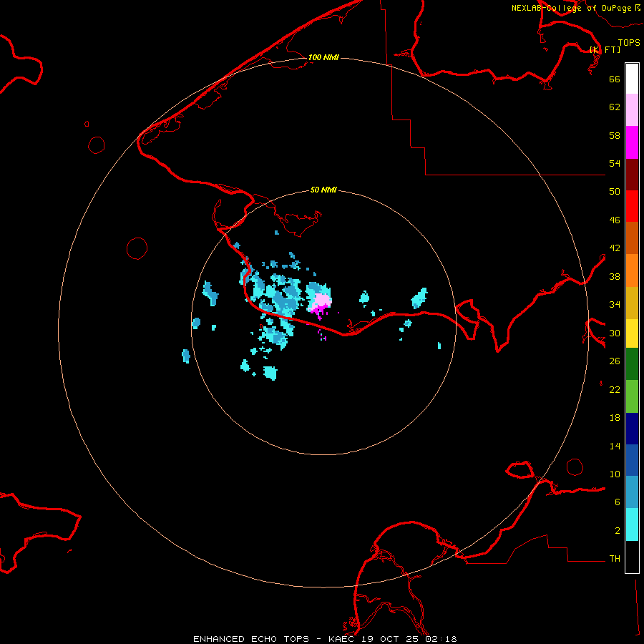The width and height of the screenshot is (644, 644).
Task: Click the 42 legend value
Action: pyautogui.click(x=615, y=248)
